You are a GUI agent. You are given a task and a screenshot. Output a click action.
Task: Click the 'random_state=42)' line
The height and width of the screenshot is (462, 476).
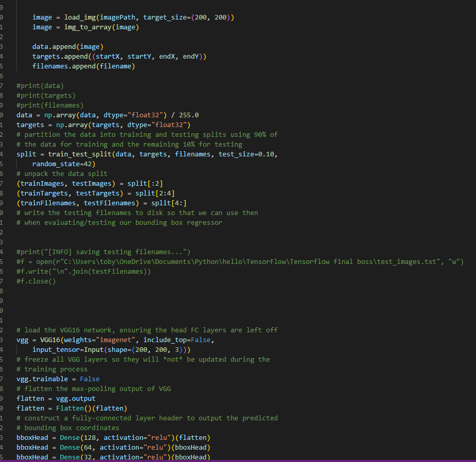click(64, 164)
